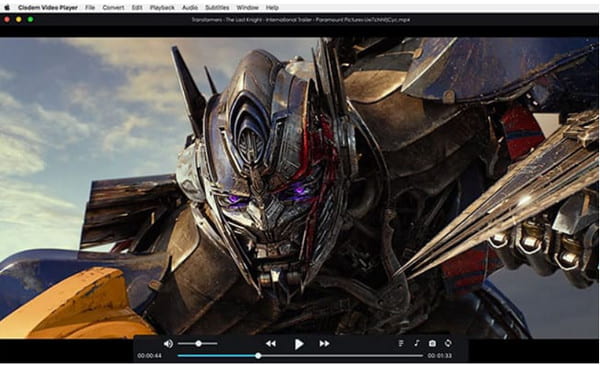The image size is (600, 365).
Task: Open the Convert menu
Action: 113,7
